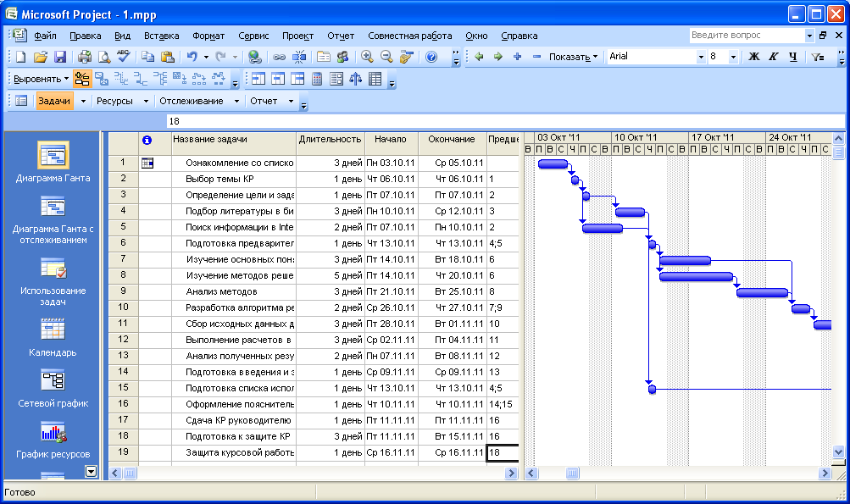Open Microsoft Project Help question icon

click(x=431, y=57)
